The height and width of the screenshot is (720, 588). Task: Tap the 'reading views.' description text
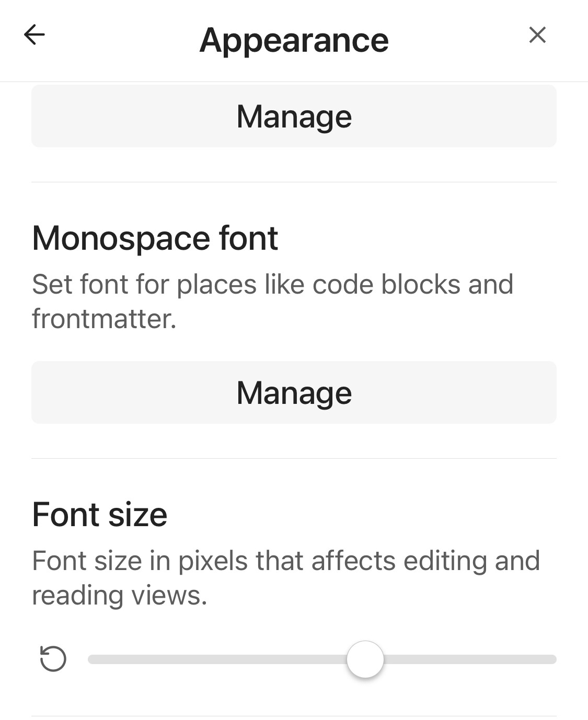(120, 595)
